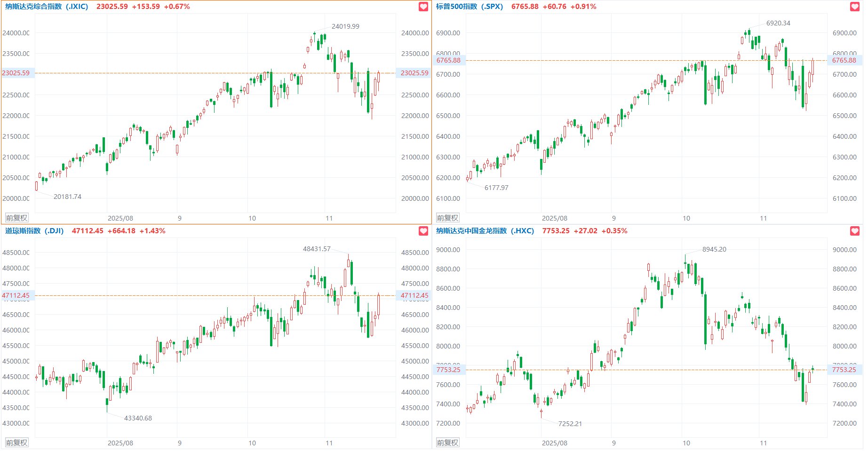This screenshot has width=868, height=451.
Task: Select the 48431.57 peak label on the Dow chart
Action: click(x=316, y=249)
